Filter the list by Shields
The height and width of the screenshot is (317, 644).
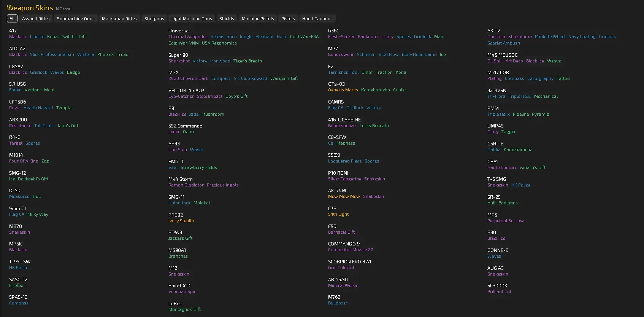coord(227,19)
